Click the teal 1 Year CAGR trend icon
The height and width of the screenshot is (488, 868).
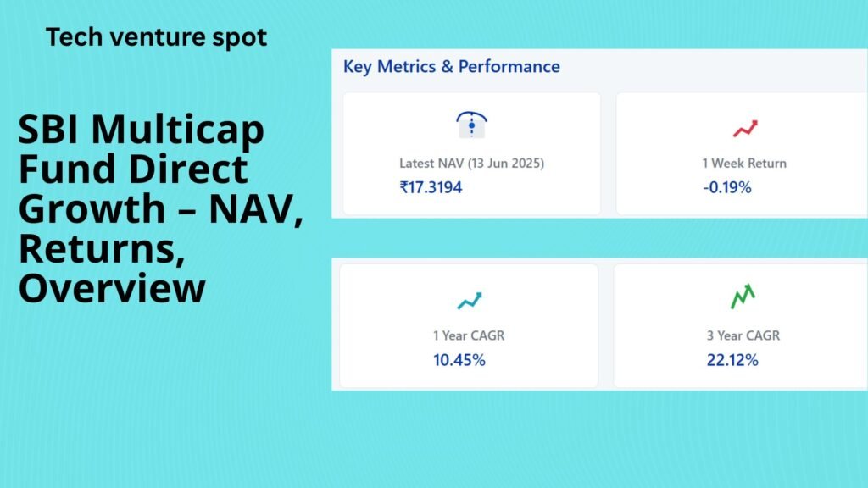tap(470, 301)
